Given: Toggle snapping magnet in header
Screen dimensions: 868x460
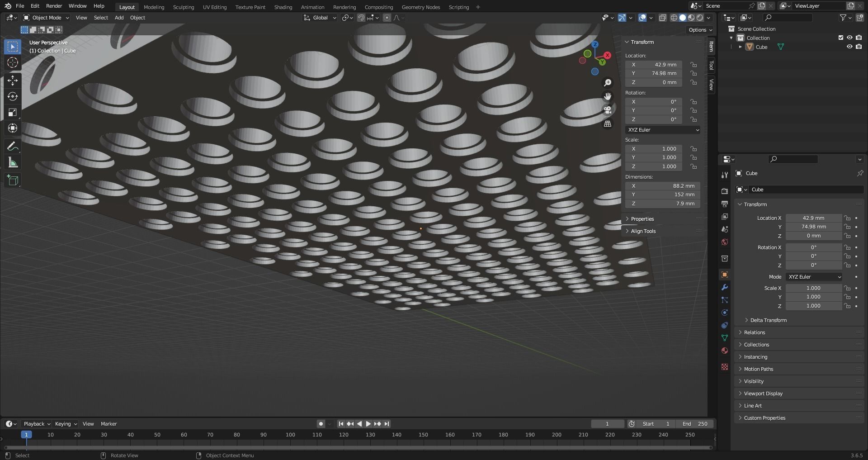Looking at the screenshot, I should coord(361,18).
